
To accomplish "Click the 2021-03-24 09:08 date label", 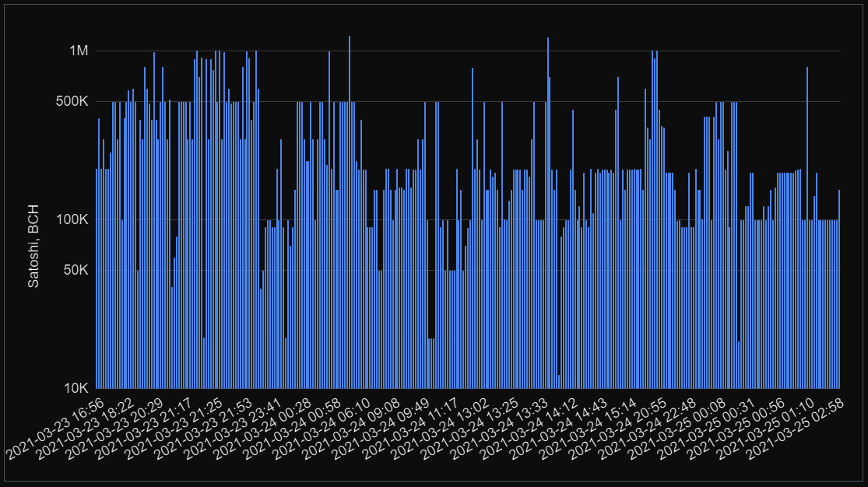I will pos(353,429).
